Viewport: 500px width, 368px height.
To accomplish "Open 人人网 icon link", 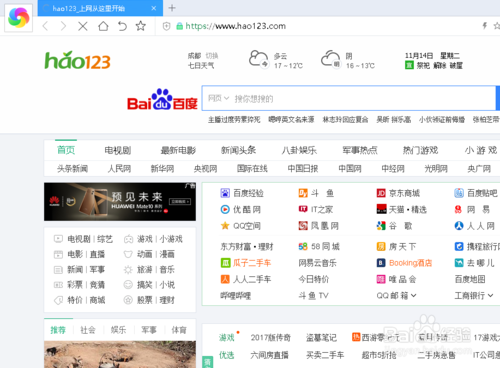I will point(459,226).
